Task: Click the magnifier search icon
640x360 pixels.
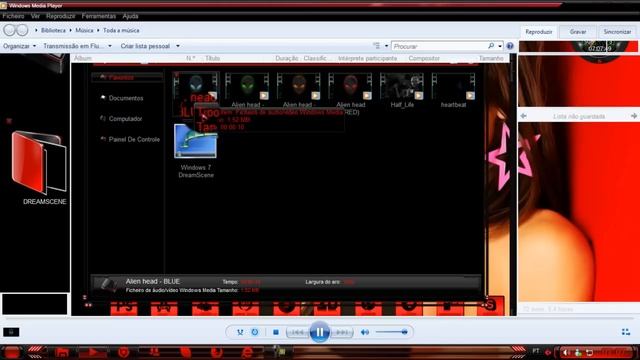Action: pyautogui.click(x=491, y=46)
